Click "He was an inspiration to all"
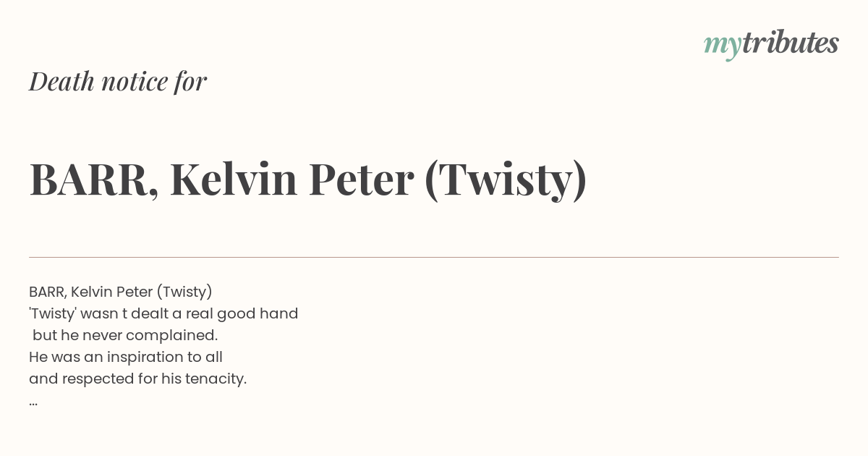868x456 pixels. (x=126, y=357)
